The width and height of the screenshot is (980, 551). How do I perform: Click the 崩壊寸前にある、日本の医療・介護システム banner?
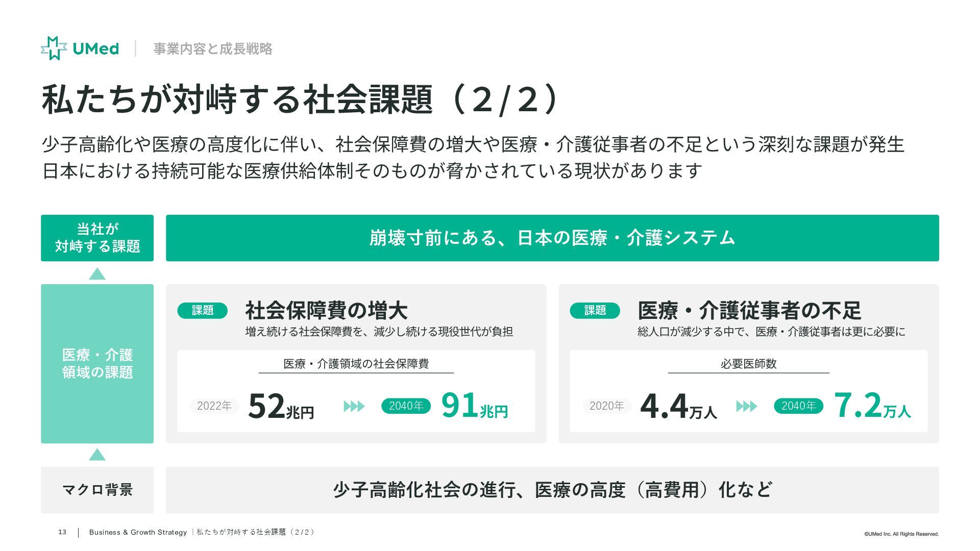[552, 238]
